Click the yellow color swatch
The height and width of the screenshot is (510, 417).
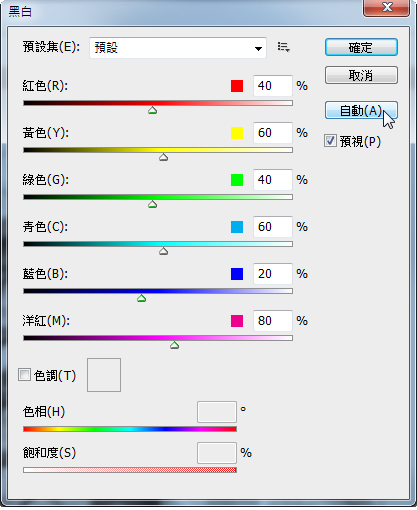tap(237, 133)
